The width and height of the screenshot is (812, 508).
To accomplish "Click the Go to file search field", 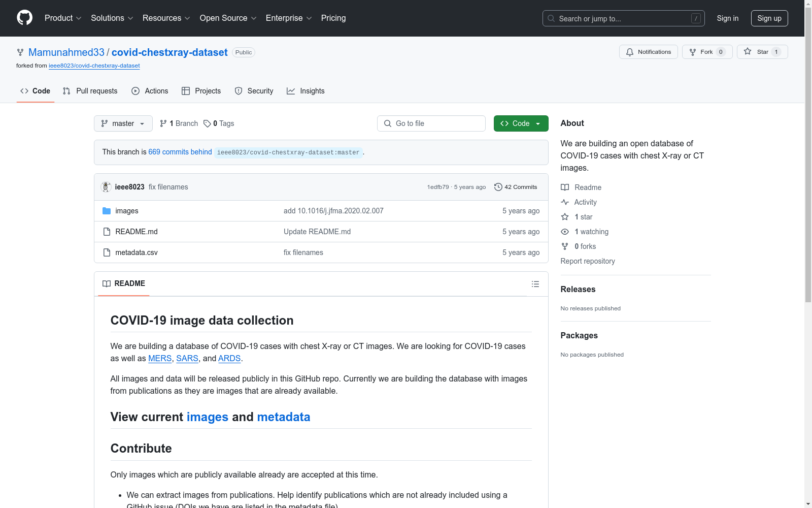I will point(431,123).
